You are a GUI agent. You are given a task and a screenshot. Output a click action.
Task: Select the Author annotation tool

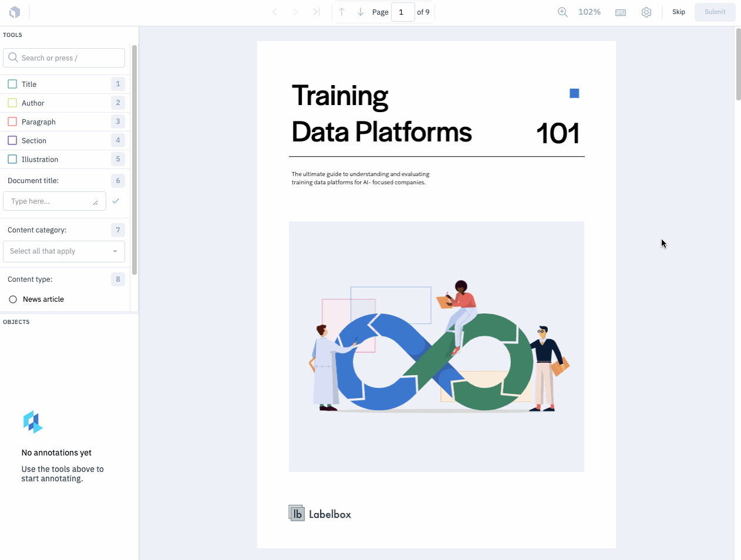(65, 103)
